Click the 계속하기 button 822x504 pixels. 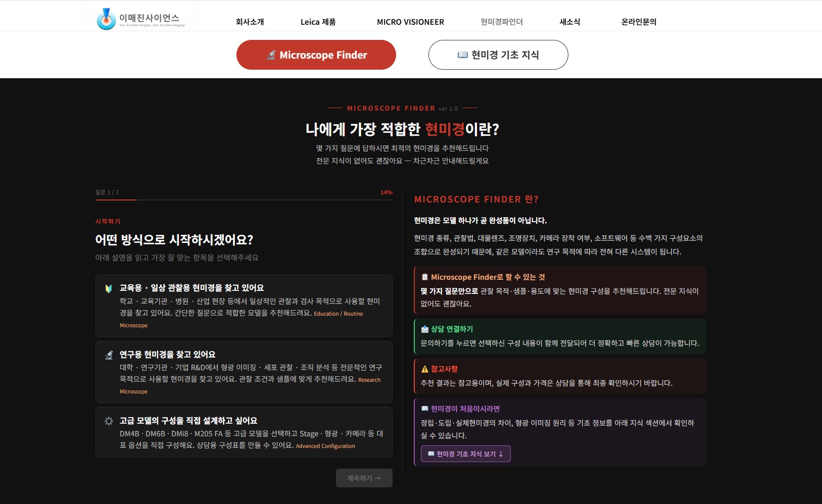click(364, 478)
